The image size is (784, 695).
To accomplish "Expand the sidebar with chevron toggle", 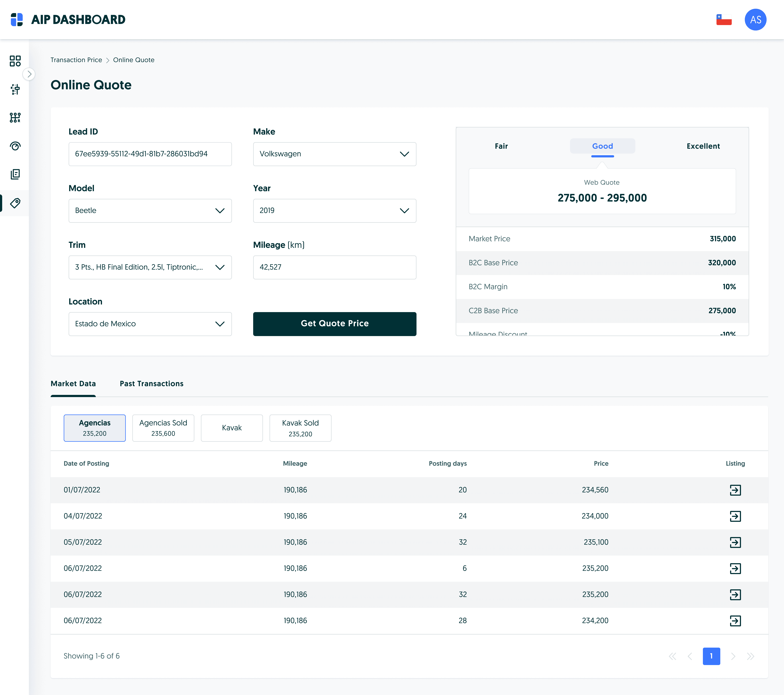I will [29, 74].
